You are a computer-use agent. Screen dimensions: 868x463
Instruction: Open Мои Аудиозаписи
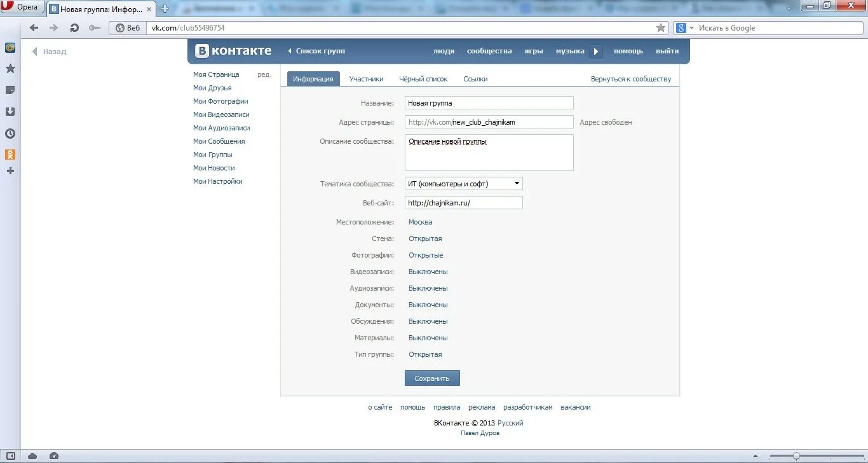[x=222, y=128]
